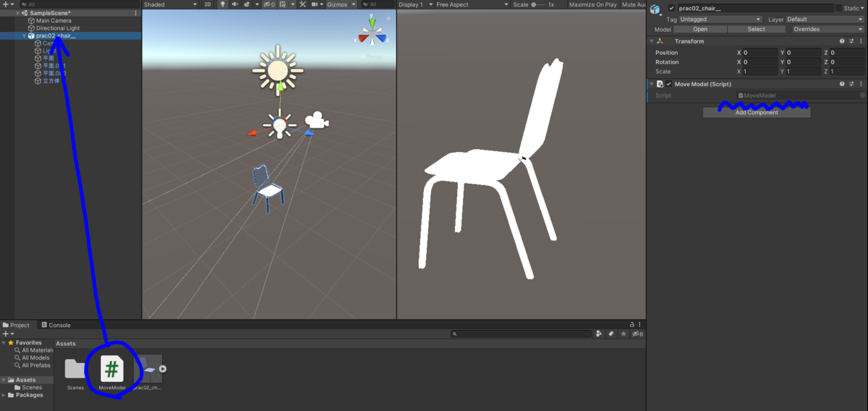Screen dimensions: 868x411
Task: Click the Model Select button
Action: (757, 29)
